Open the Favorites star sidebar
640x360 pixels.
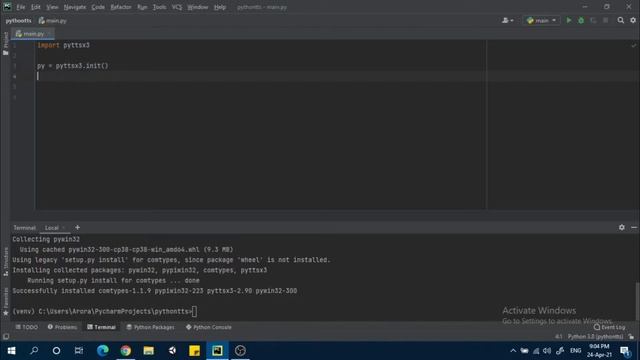click(x=5, y=302)
